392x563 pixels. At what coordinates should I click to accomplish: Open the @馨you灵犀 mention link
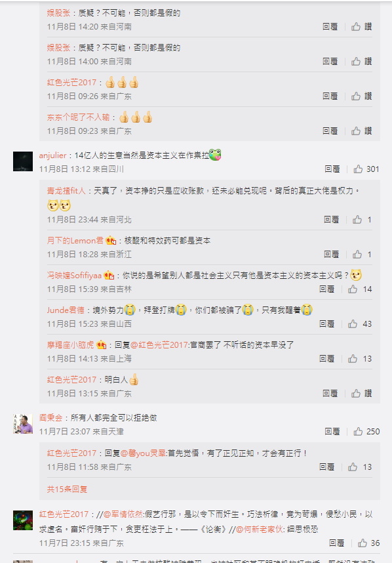[143, 453]
